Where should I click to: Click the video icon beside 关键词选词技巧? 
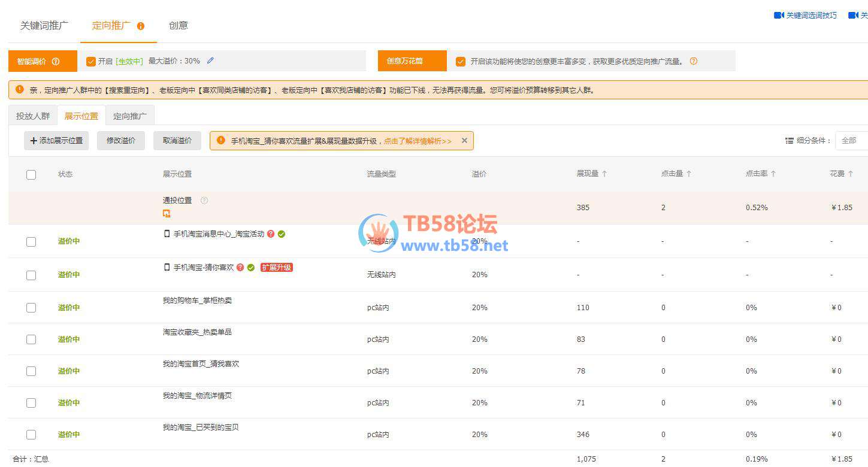[x=779, y=15]
